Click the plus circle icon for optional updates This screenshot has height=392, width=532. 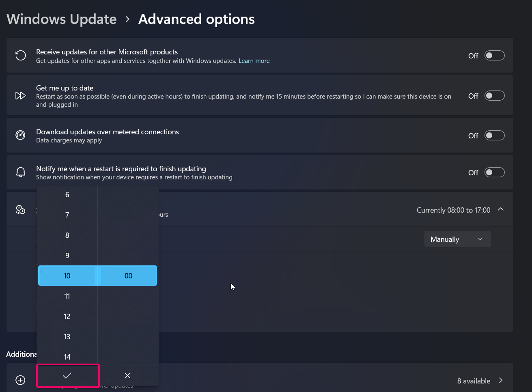pos(20,380)
